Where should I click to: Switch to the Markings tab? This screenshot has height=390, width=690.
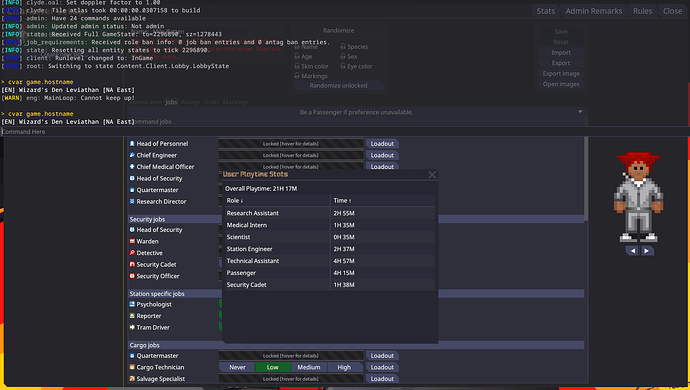[236, 102]
